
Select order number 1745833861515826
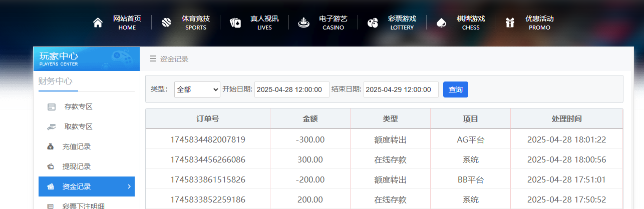[x=208, y=179]
